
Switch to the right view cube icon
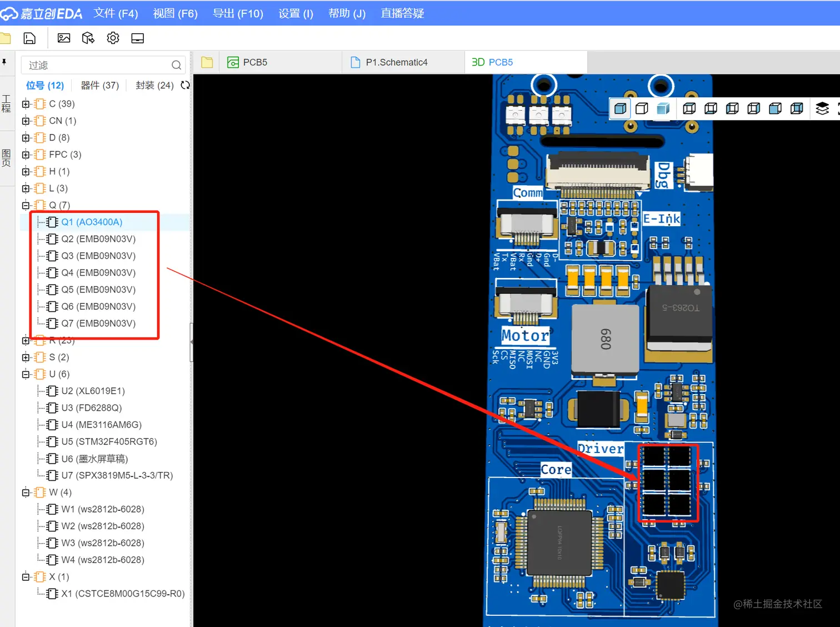click(x=754, y=108)
